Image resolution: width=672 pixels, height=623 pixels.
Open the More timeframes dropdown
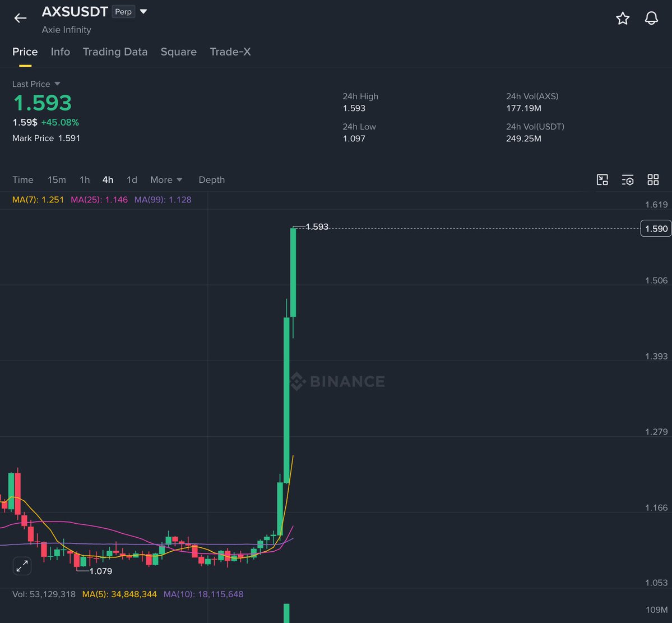point(166,179)
